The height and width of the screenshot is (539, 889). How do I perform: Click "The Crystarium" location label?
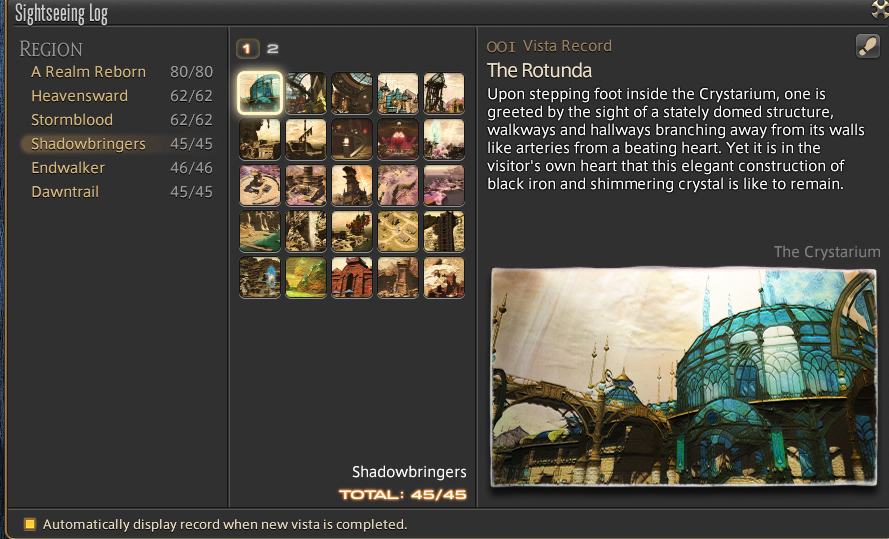(x=827, y=252)
